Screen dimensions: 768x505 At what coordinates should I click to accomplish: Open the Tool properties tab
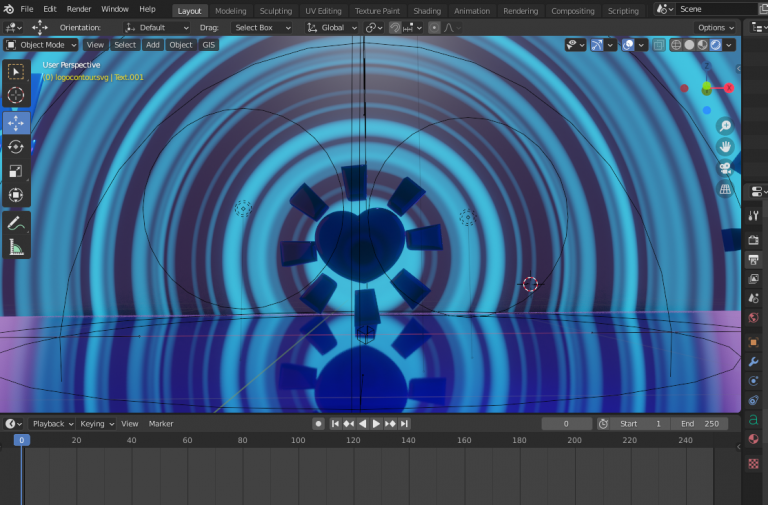(x=753, y=216)
